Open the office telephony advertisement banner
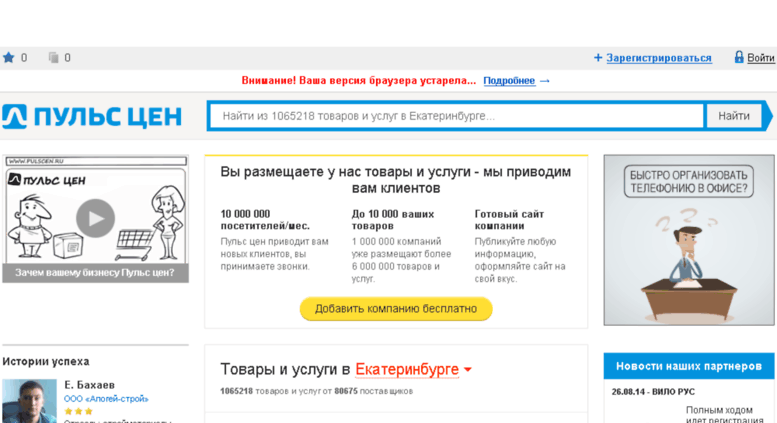 (x=689, y=240)
